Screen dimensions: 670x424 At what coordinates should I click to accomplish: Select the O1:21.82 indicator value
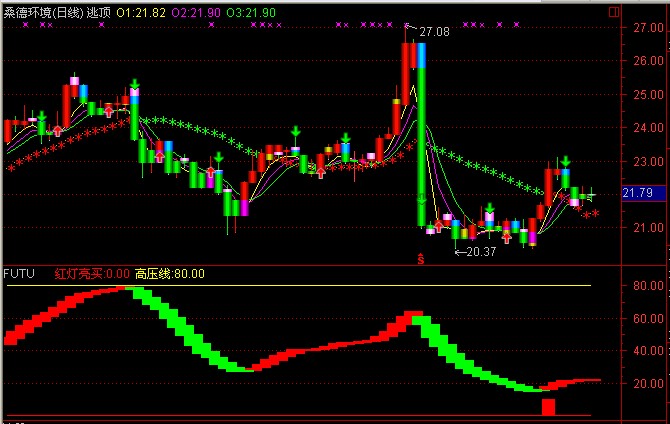pos(142,11)
